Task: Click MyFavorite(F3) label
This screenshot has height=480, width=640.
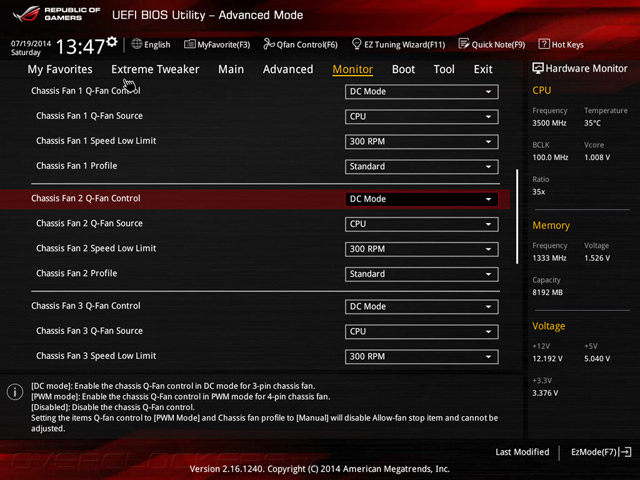Action: pos(224,44)
